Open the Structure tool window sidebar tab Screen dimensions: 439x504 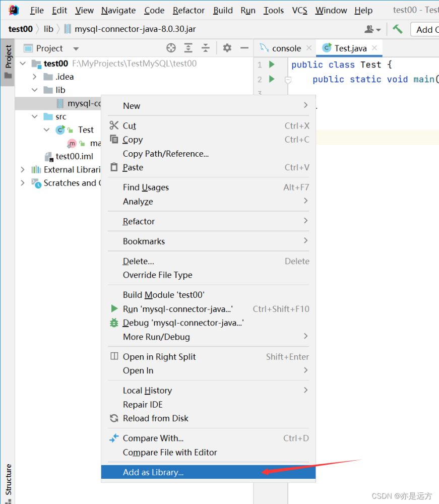pos(8,479)
